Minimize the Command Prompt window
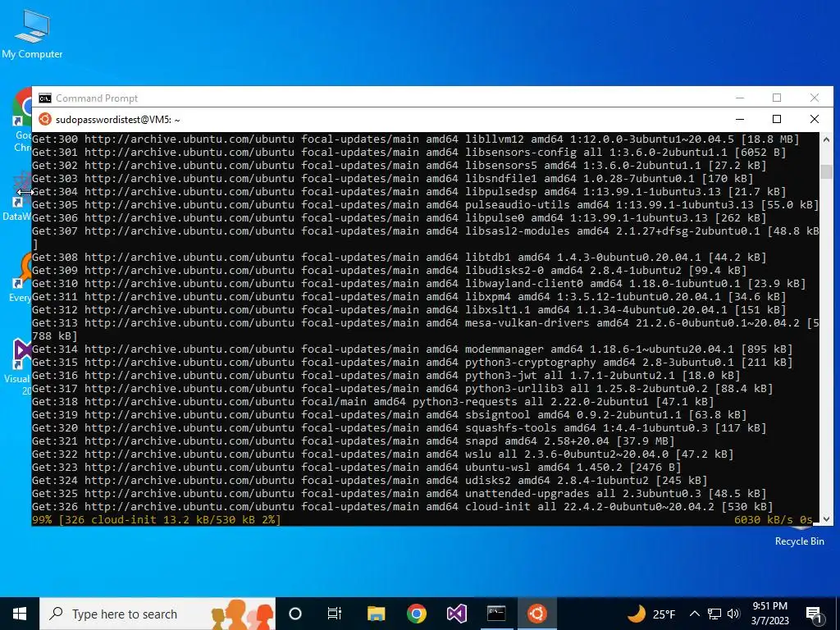This screenshot has height=630, width=840. [x=740, y=98]
